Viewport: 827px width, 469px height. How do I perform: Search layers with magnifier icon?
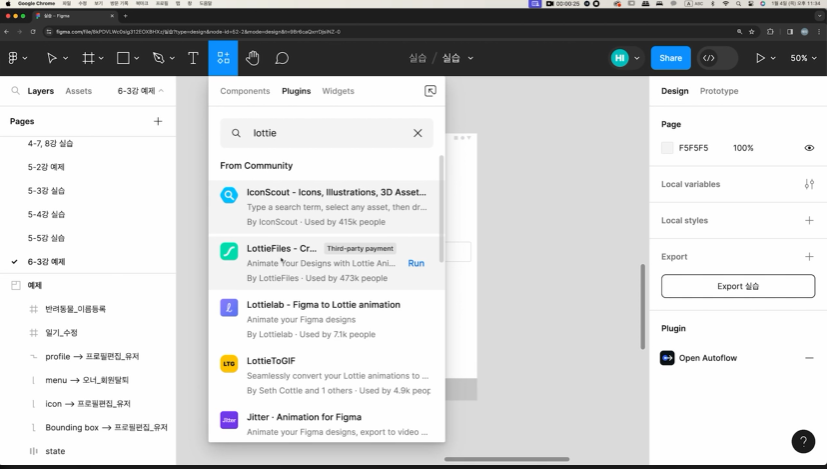point(16,91)
